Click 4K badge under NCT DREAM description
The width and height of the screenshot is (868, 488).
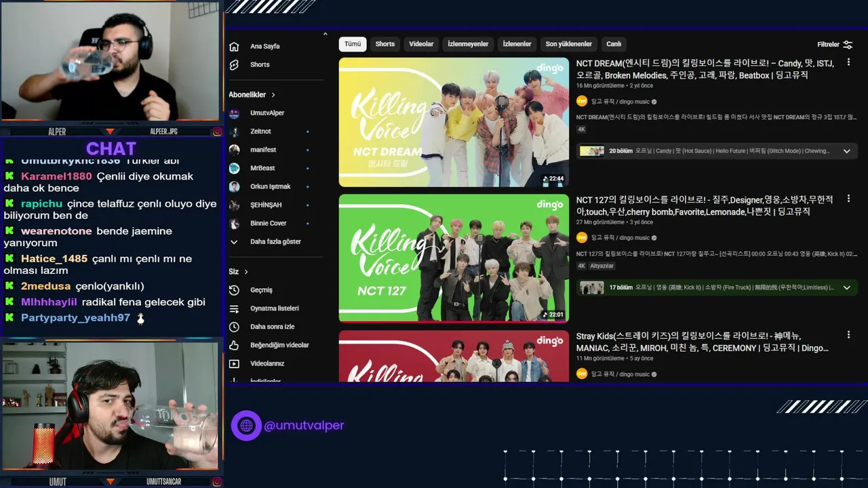pos(581,129)
